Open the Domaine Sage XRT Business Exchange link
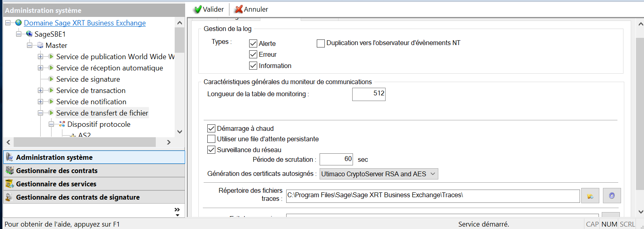 (85, 23)
